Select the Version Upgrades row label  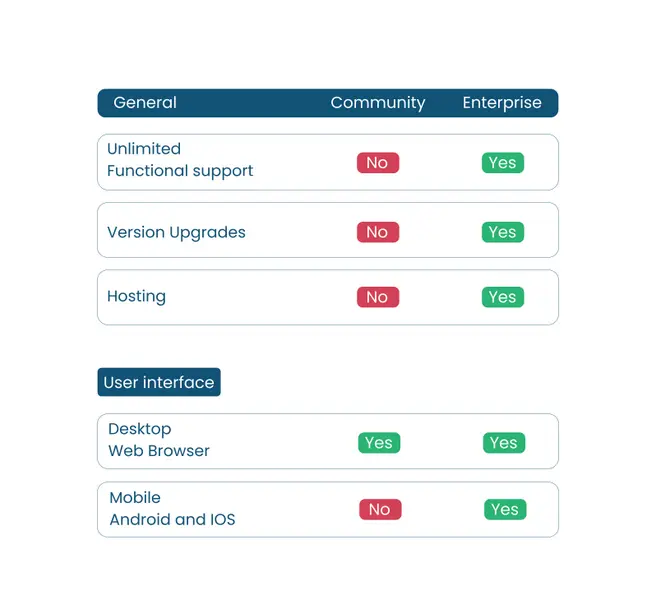click(176, 232)
